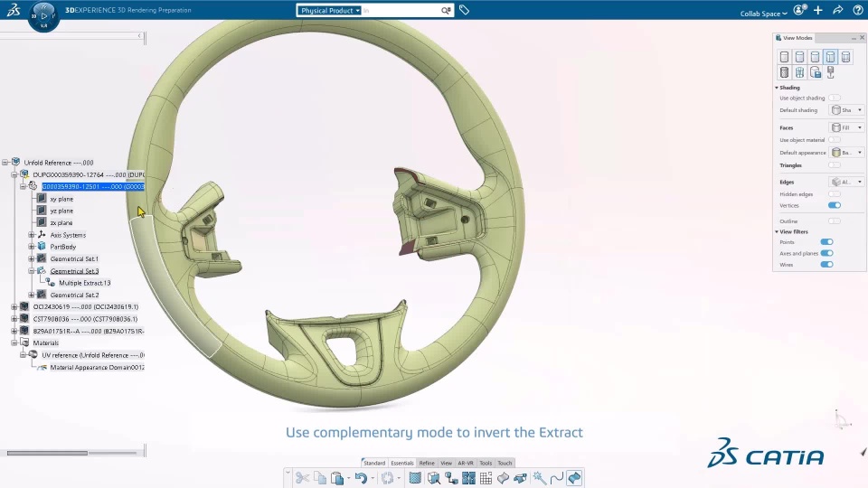Click the Undo arrow icon

pyautogui.click(x=361, y=477)
